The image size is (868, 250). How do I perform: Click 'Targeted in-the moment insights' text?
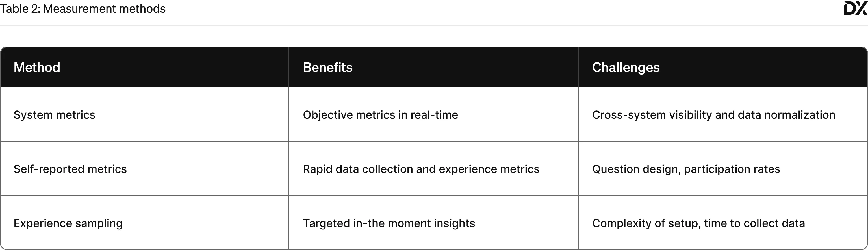pyautogui.click(x=389, y=223)
